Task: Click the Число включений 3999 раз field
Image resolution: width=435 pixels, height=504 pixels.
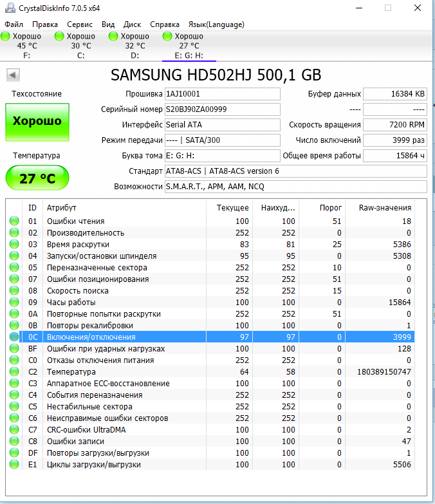Action: 395,140
